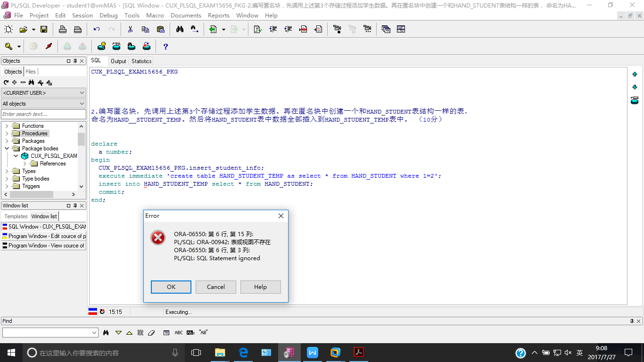Click the blue Help question mark icon
This screenshot has height=362, width=644.
[165, 46]
